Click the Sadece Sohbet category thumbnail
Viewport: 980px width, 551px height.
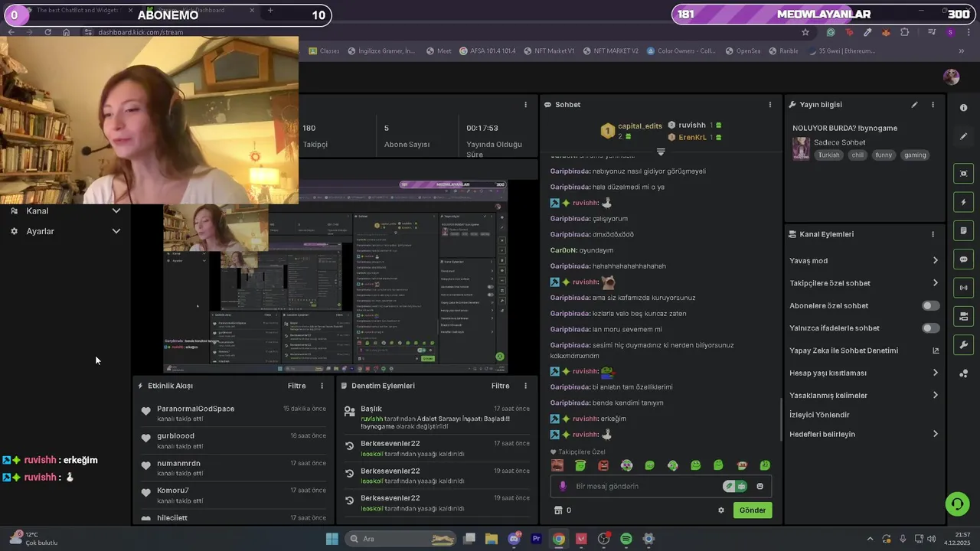[801, 148]
